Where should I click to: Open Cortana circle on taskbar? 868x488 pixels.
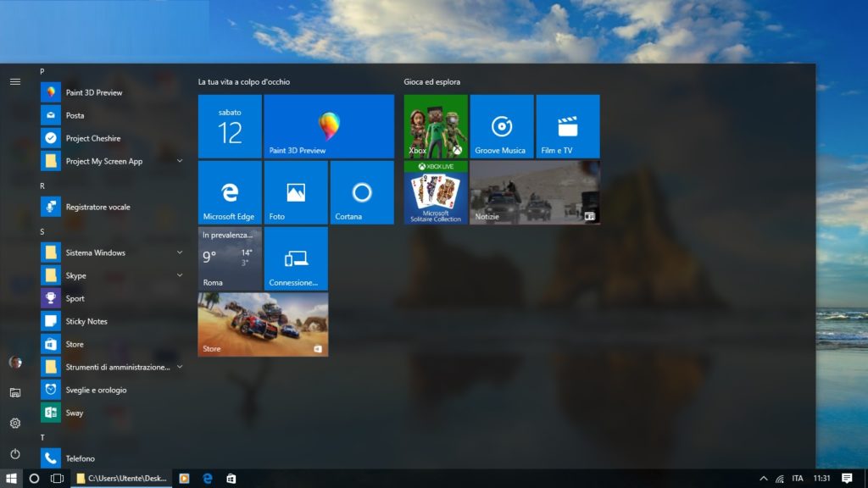[34, 479]
